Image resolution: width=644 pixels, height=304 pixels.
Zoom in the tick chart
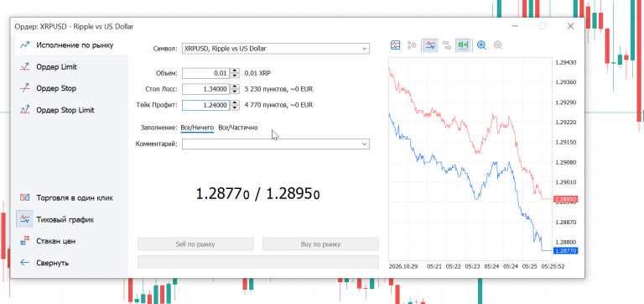tap(482, 45)
